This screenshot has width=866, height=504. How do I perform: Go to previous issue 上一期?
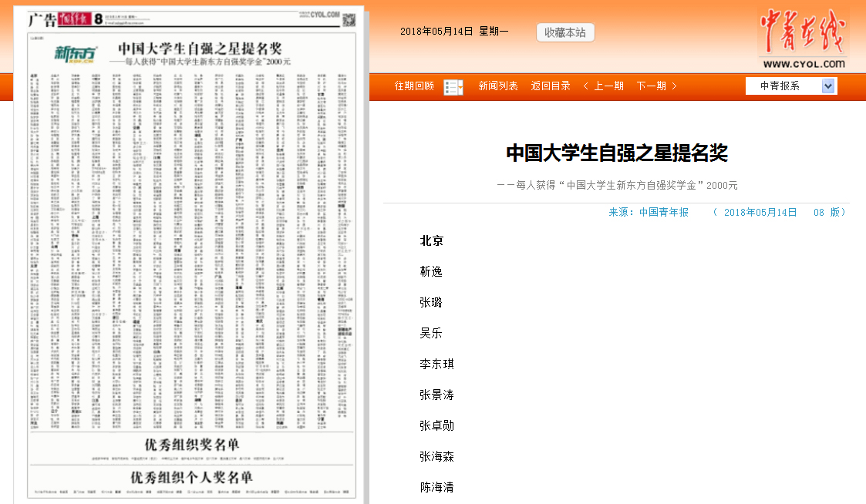tap(603, 86)
